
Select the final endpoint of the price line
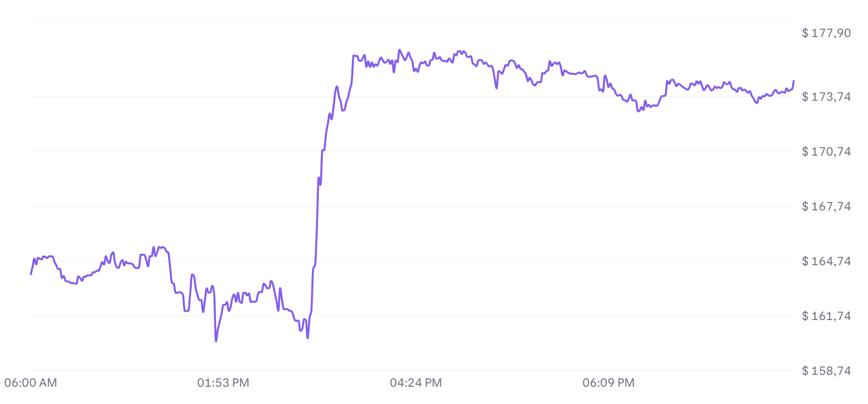tap(794, 81)
